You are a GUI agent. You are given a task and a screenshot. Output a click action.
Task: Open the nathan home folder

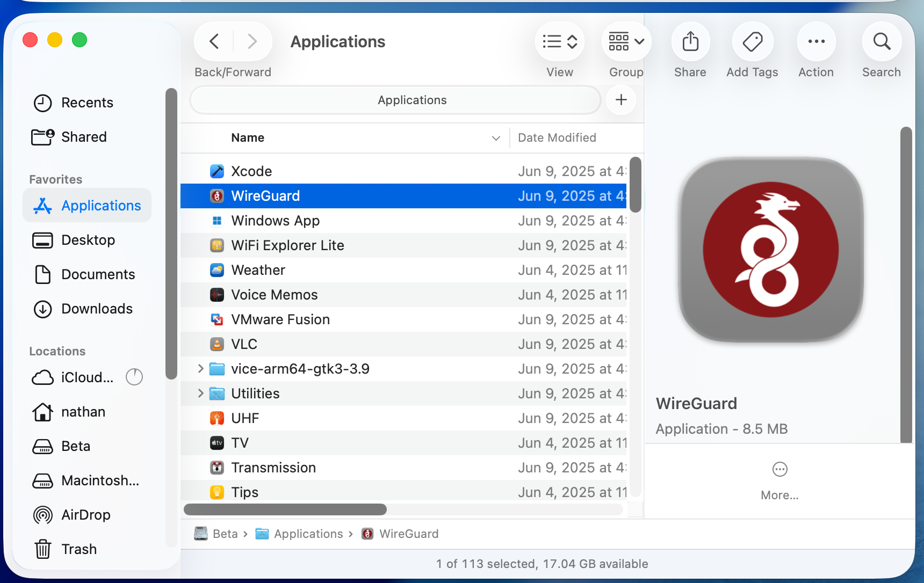(x=86, y=412)
